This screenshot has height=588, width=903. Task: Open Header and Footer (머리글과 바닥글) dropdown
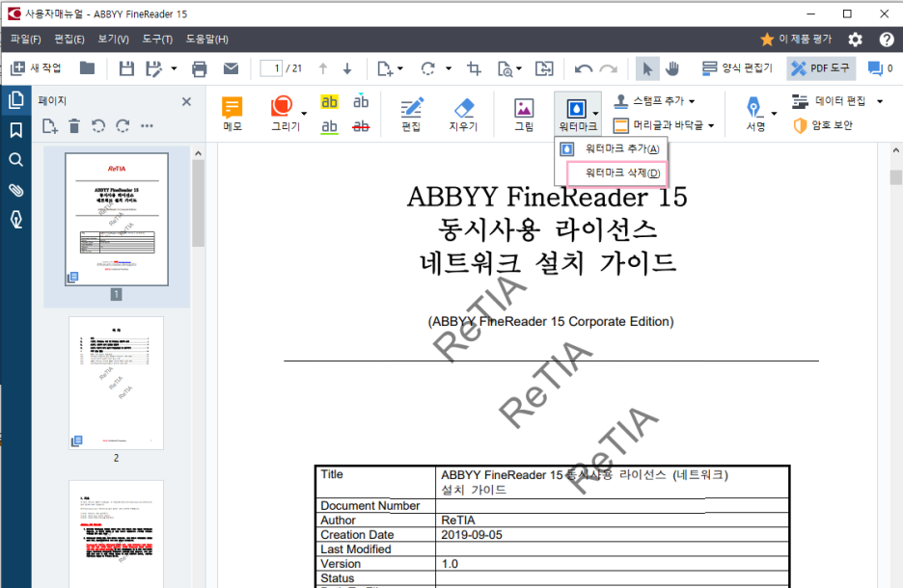click(664, 125)
